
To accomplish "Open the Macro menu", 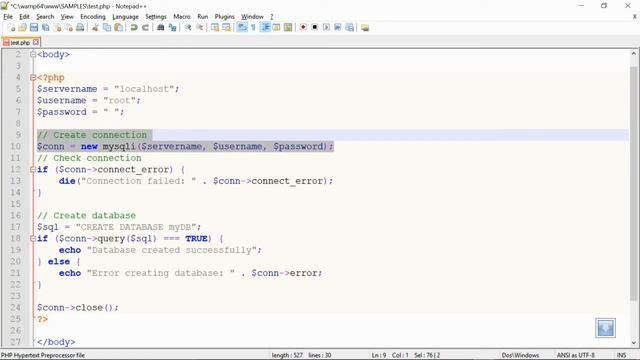I will coord(182,17).
